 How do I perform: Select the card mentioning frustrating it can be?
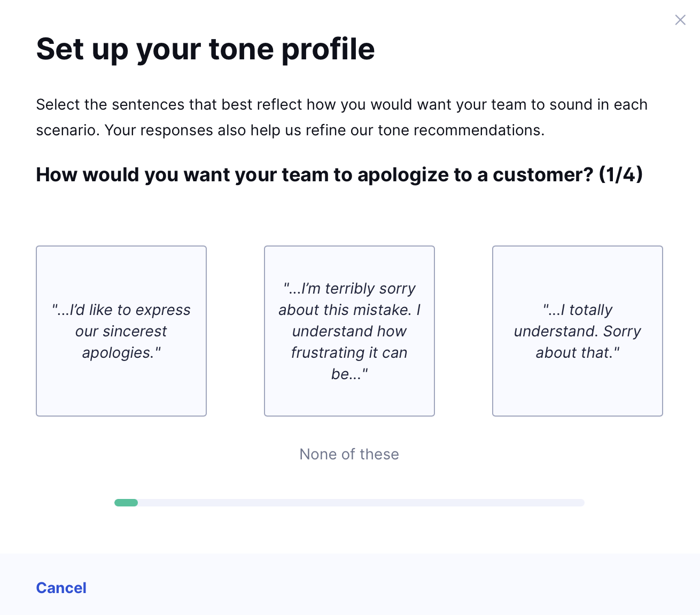(349, 330)
